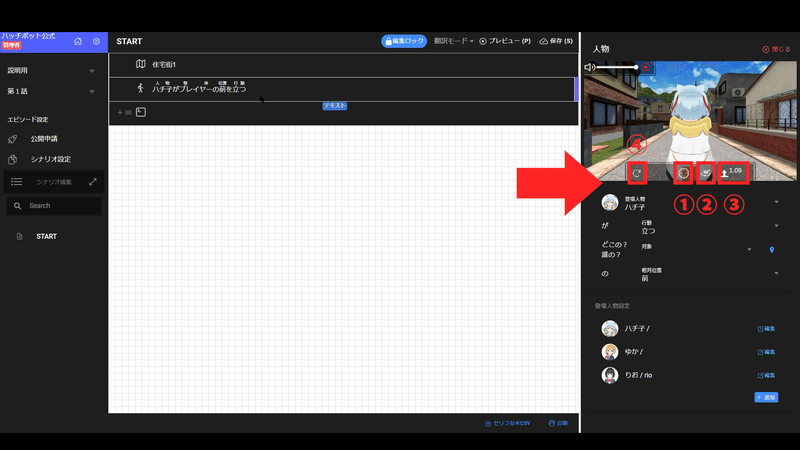Viewport: 800px width, 450px height.
Task: Save with the 保存 (S) button
Action: pyautogui.click(x=556, y=41)
